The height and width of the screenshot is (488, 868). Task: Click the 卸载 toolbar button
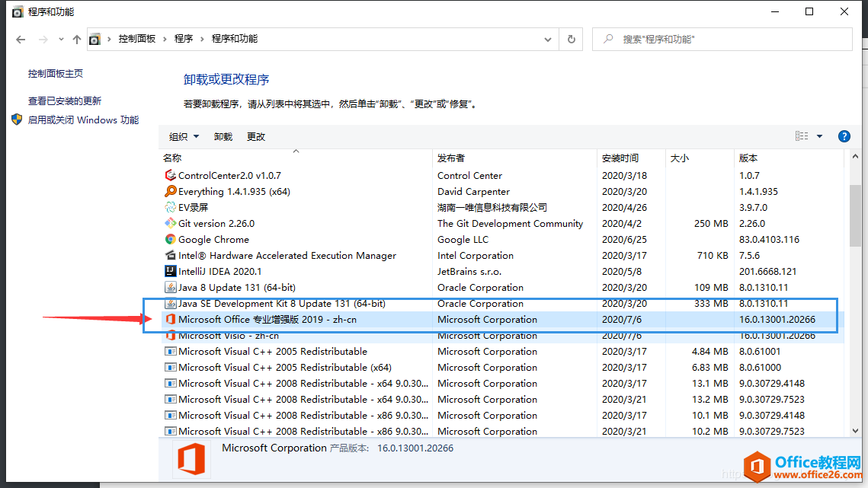tap(223, 137)
